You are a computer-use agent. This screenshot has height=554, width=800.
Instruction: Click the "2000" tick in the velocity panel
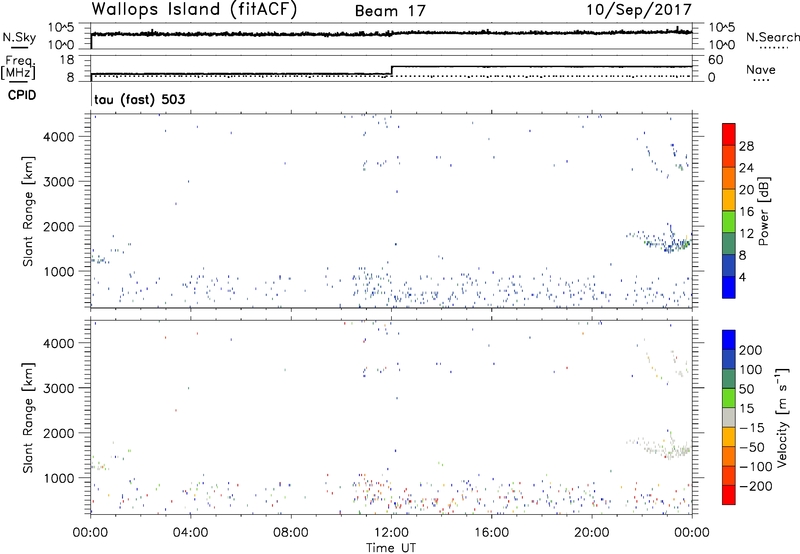[x=59, y=433]
